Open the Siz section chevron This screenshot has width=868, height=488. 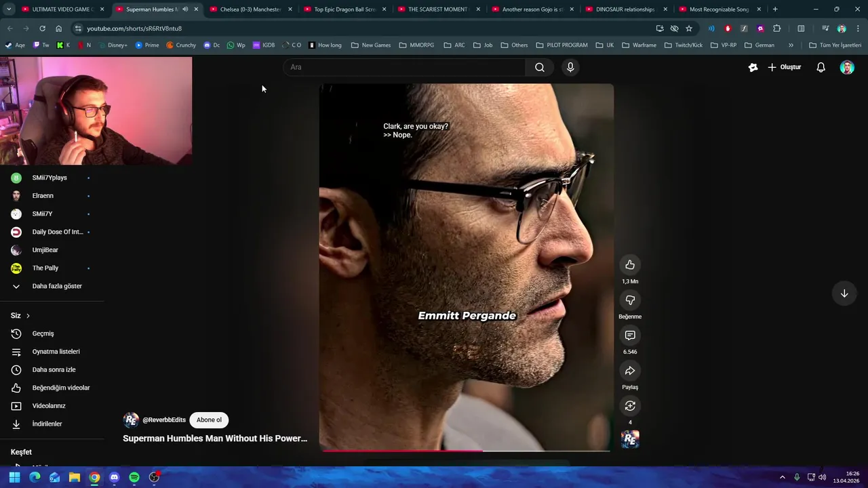pos(28,316)
